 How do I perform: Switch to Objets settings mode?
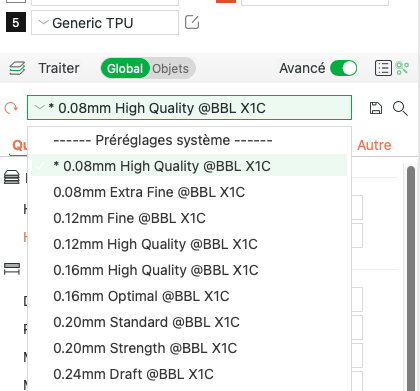point(171,69)
